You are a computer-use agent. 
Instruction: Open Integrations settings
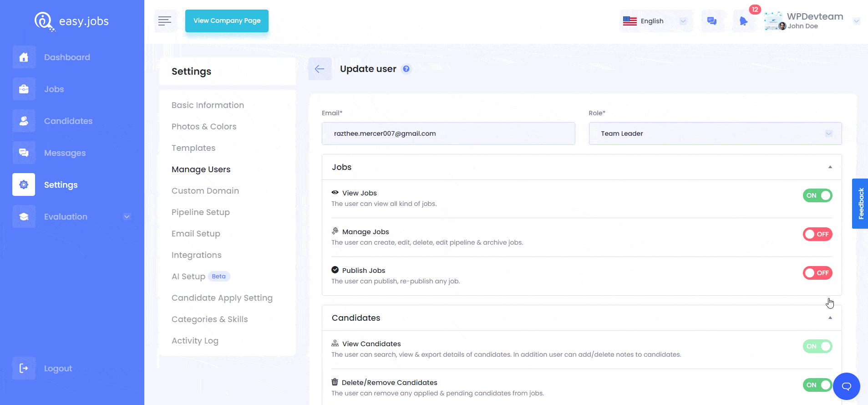(x=197, y=255)
